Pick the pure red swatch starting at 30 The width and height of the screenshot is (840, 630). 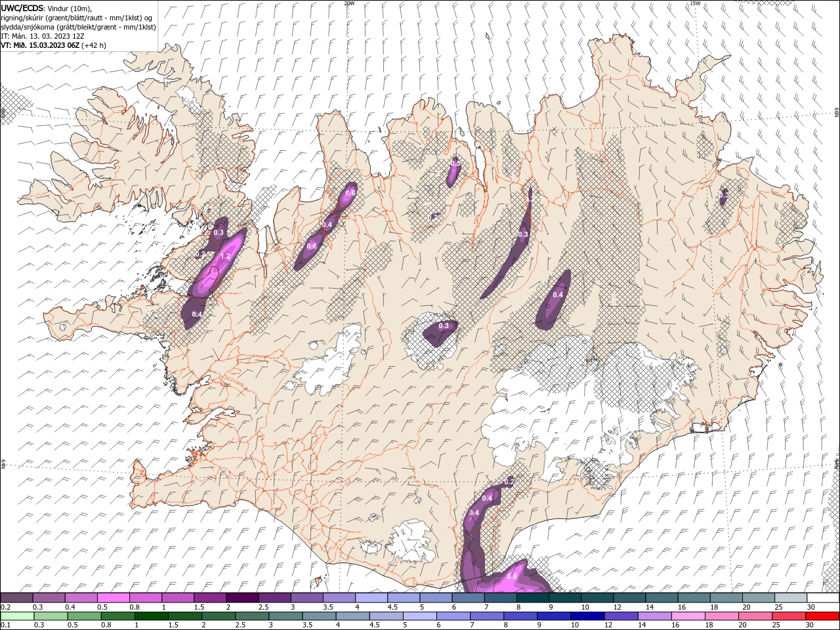[822, 616]
